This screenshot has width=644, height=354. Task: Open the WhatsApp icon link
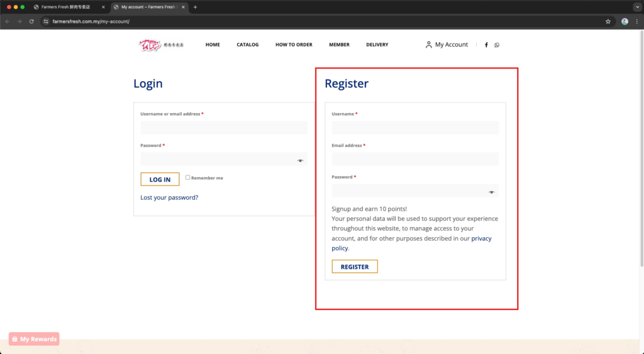coord(497,45)
